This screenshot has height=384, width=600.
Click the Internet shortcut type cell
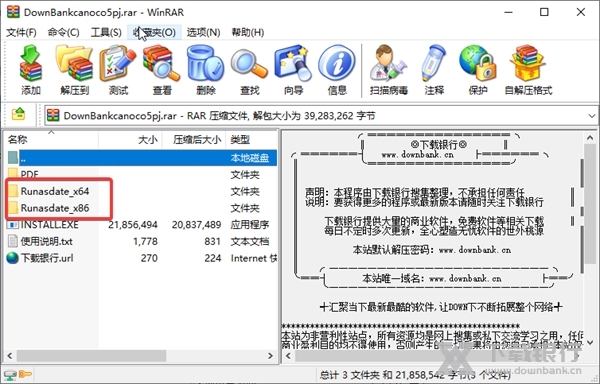point(253,258)
